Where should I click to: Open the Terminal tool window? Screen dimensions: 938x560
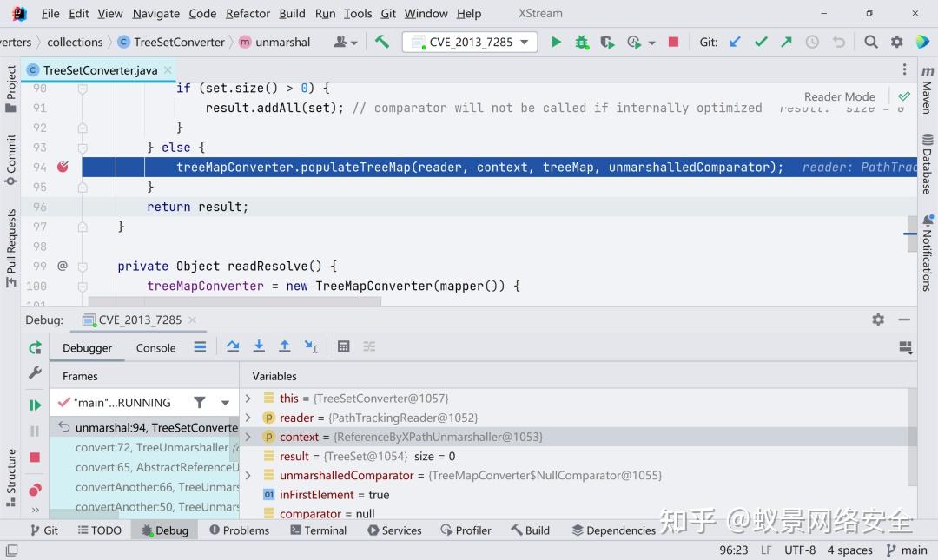(318, 530)
